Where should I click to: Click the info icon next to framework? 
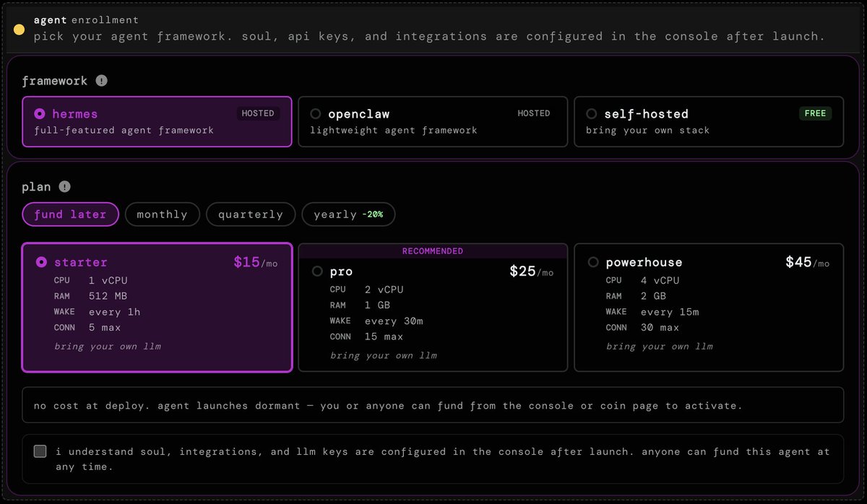point(102,81)
